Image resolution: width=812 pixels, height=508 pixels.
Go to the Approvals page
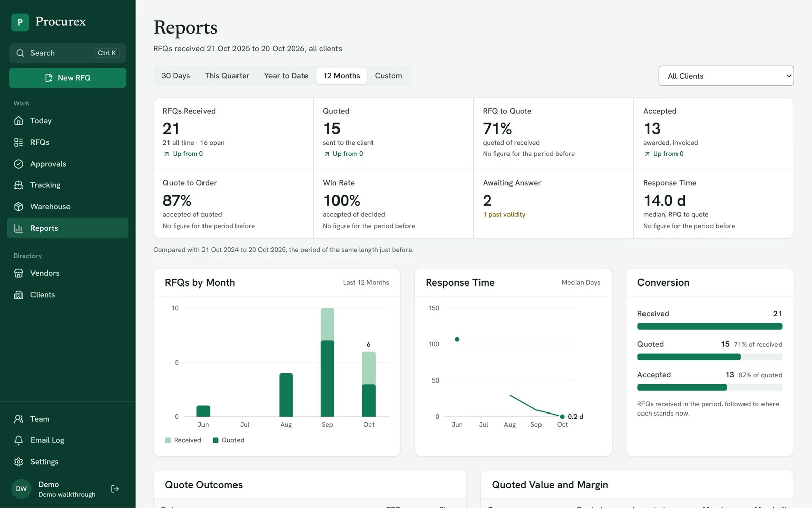[x=67, y=164]
